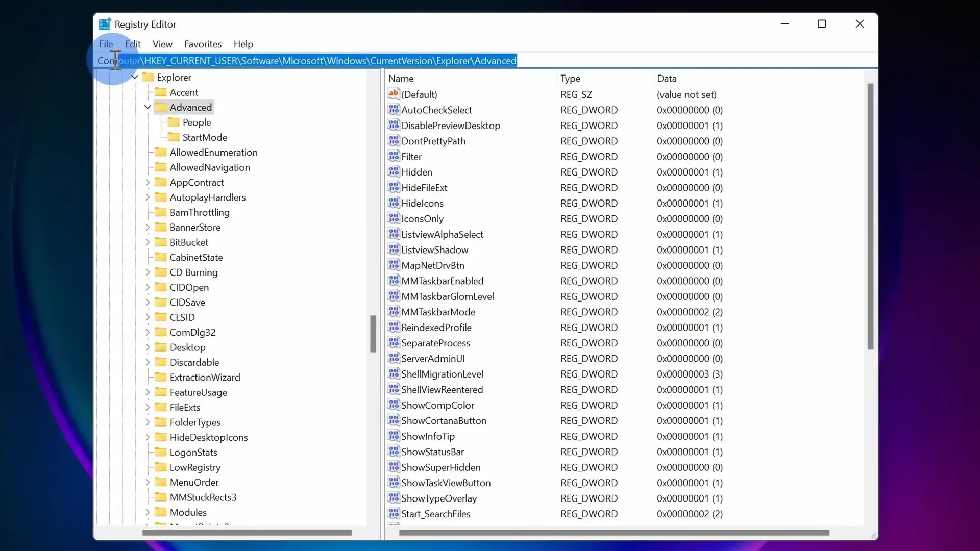Click the People subkey folder icon
Image resolution: width=980 pixels, height=551 pixels.
click(x=174, y=122)
